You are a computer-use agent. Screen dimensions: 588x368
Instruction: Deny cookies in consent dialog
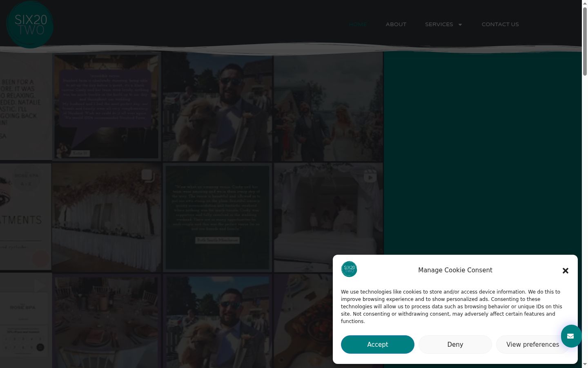click(455, 344)
